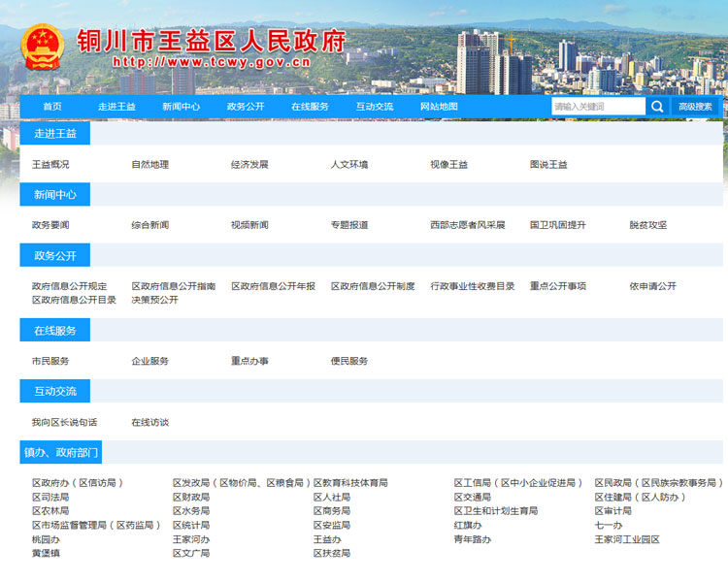Open the 在线访谈 link
This screenshot has height=582, width=728.
149,422
